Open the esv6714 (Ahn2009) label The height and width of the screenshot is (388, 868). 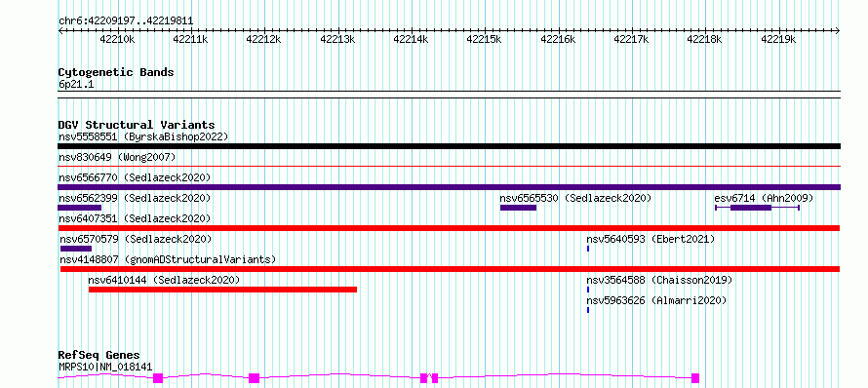(764, 198)
